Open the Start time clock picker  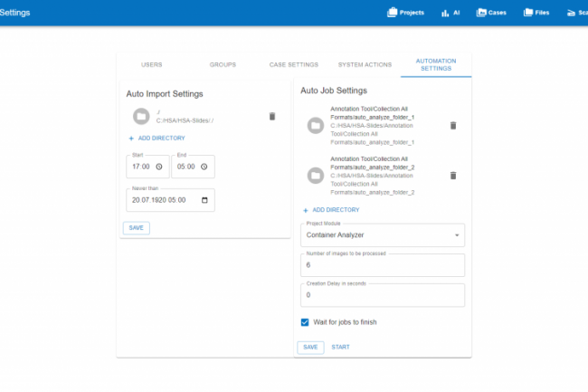click(159, 167)
